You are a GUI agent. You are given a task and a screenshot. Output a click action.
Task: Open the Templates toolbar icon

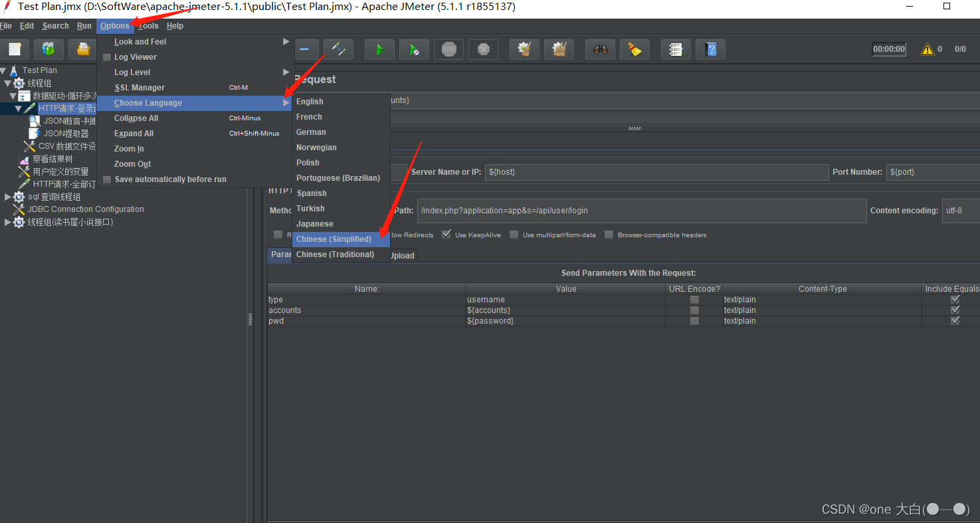tap(49, 49)
